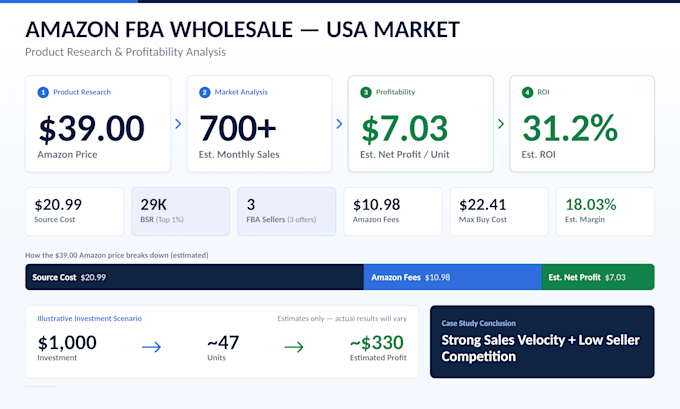This screenshot has width=680, height=409.
Task: Click the Market Analysis step label
Action: pos(241,92)
